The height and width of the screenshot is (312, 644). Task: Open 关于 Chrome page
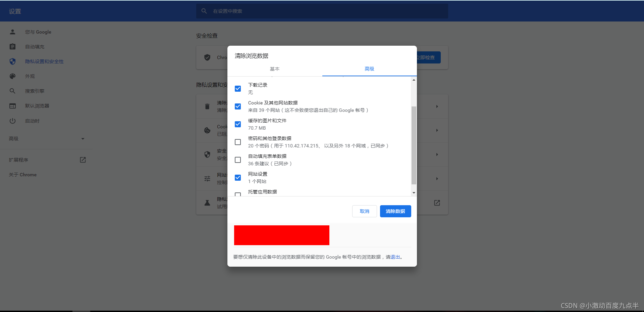[23, 175]
